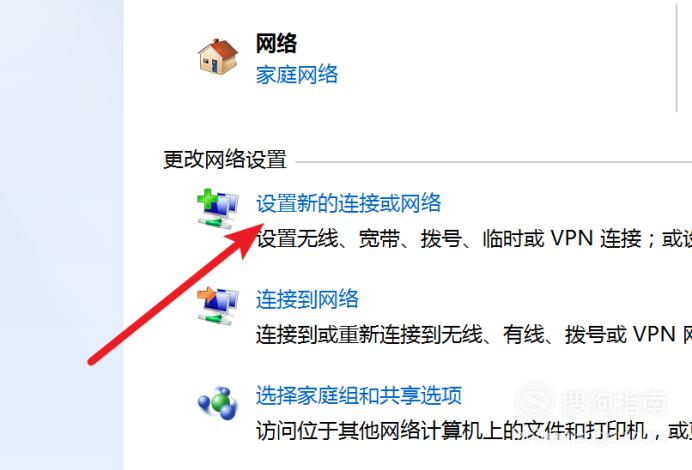
Task: Open the 连接到网络 link
Action: pyautogui.click(x=307, y=299)
